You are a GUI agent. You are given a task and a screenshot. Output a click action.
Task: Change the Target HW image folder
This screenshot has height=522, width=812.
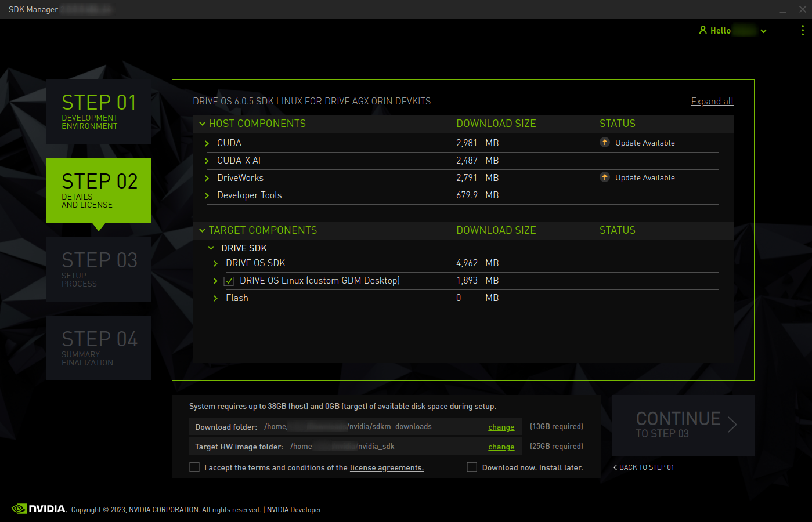click(501, 447)
